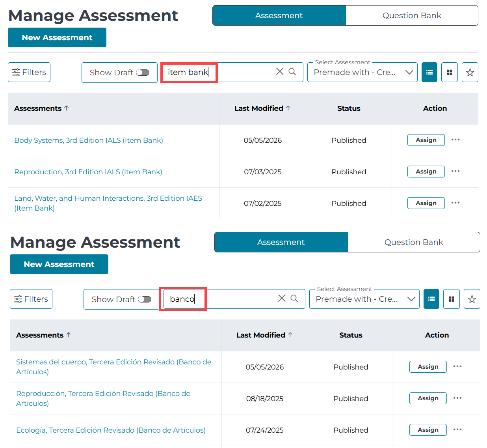Click New Assessment button in lower panel
This screenshot has width=487, height=448.
59,264
